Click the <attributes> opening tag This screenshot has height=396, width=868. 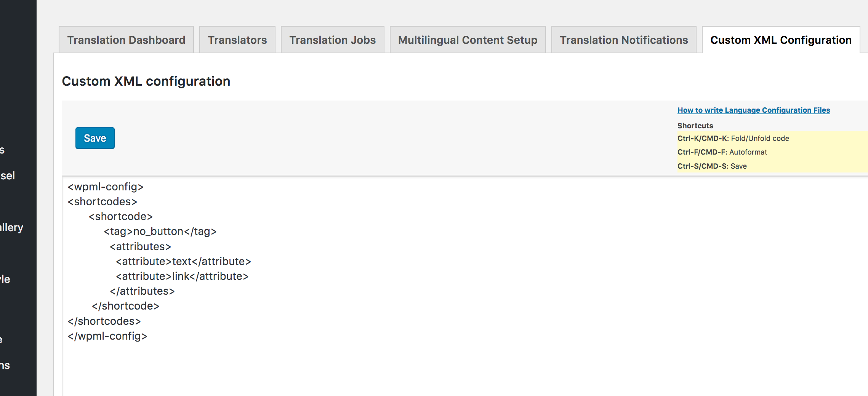click(139, 246)
